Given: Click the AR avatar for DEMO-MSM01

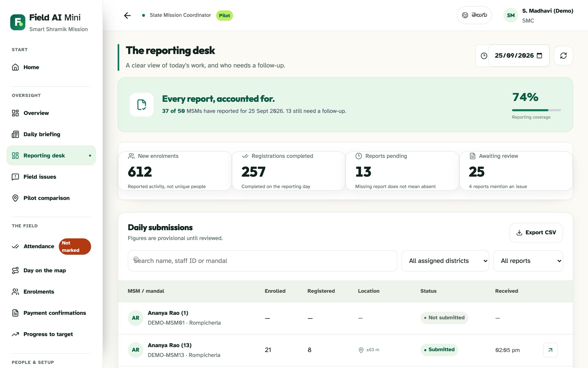Looking at the screenshot, I should coord(136,318).
